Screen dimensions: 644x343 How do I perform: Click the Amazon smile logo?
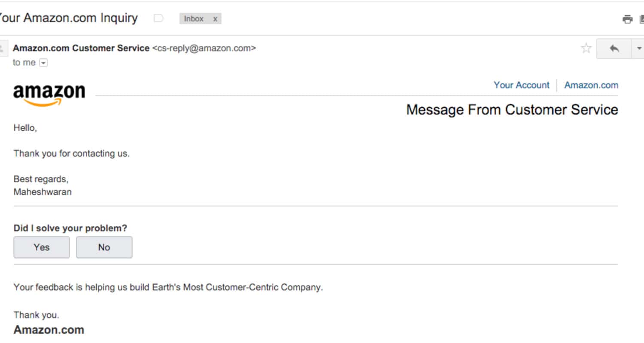(49, 95)
